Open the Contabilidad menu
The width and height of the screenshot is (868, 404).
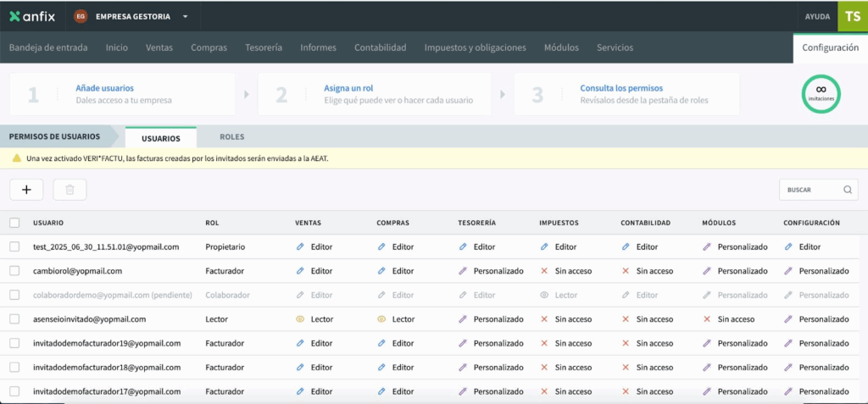pyautogui.click(x=380, y=47)
